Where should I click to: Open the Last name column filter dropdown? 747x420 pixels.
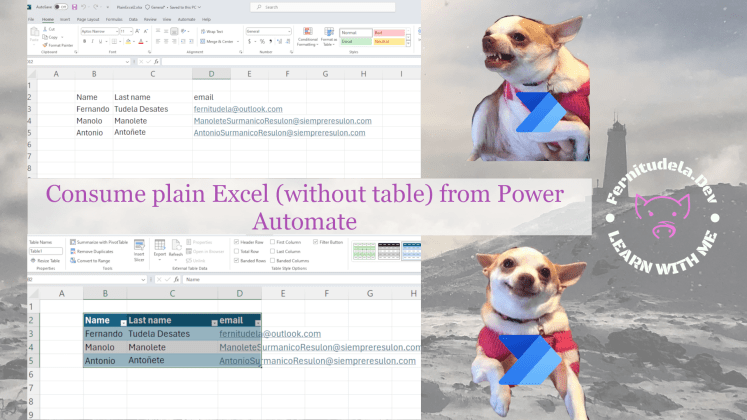coord(214,323)
